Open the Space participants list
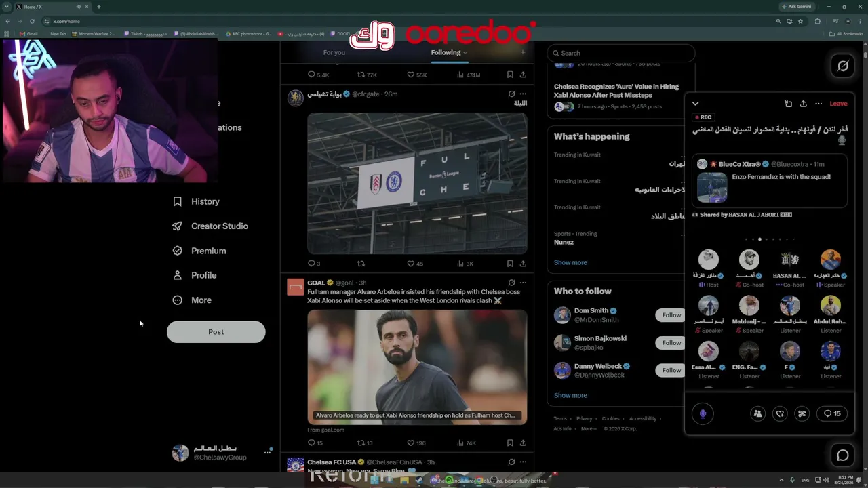Image resolution: width=868 pixels, height=488 pixels. [x=758, y=414]
